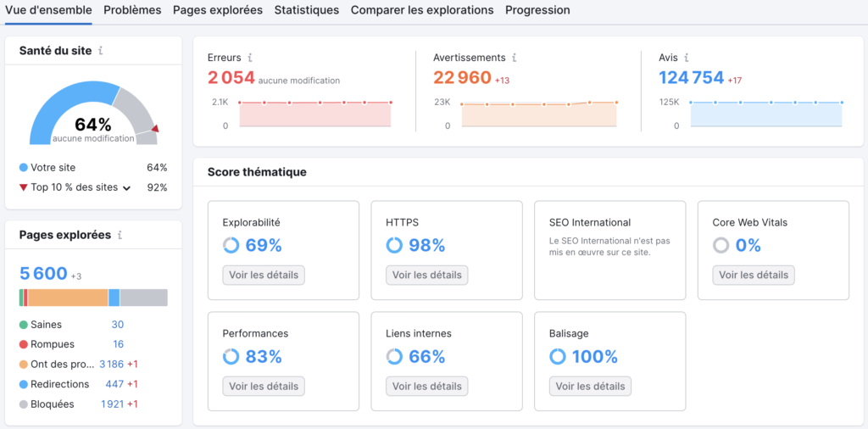Click Voir les détails under Liens internes

click(427, 387)
